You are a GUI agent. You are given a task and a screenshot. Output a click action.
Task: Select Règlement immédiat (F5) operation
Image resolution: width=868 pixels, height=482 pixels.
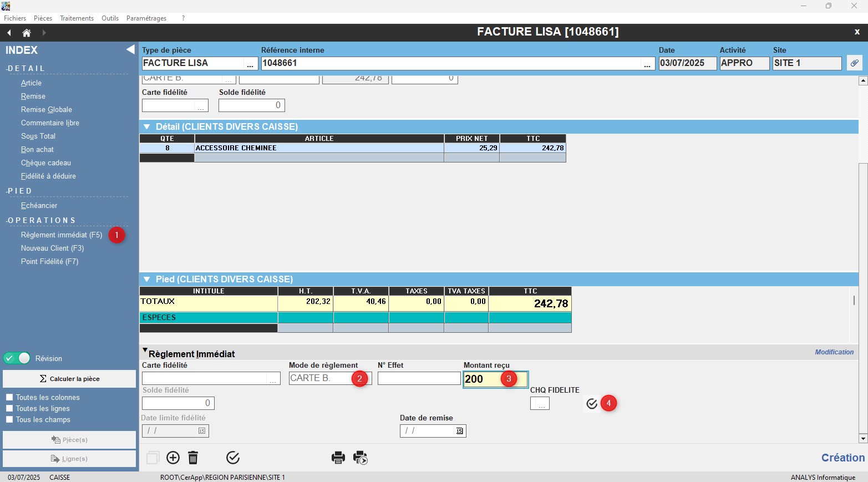coord(62,235)
